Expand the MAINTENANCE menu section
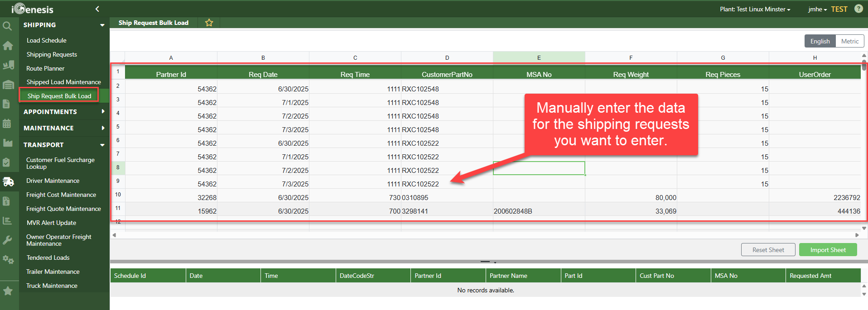Image resolution: width=868 pixels, height=310 pixels. [x=103, y=128]
